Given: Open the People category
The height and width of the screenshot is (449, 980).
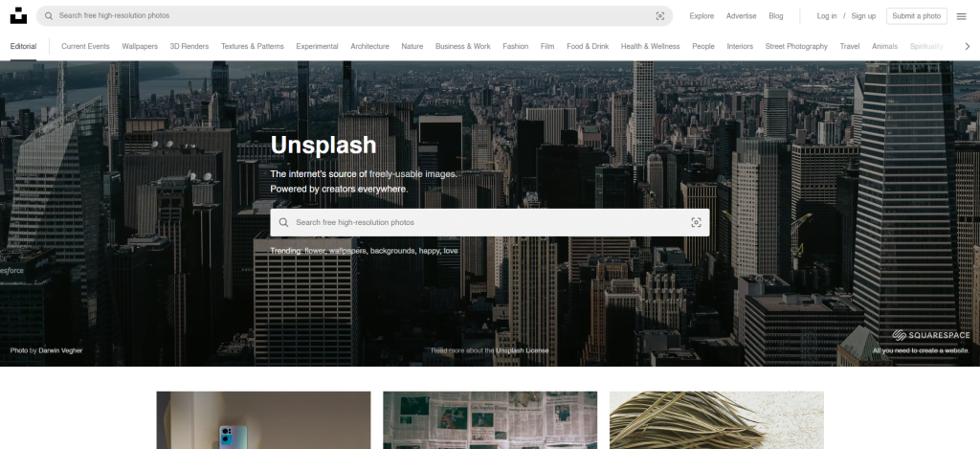Looking at the screenshot, I should pyautogui.click(x=703, y=46).
